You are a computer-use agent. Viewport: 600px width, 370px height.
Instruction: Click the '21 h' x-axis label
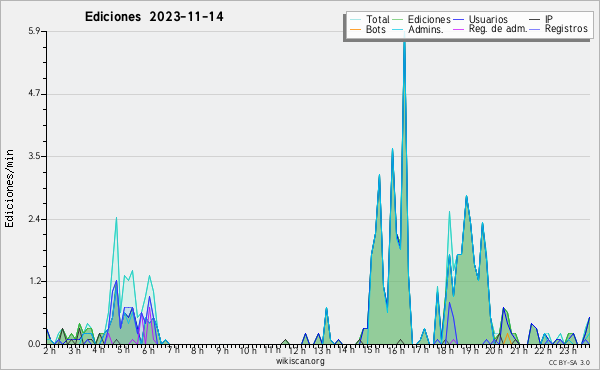tap(518, 351)
